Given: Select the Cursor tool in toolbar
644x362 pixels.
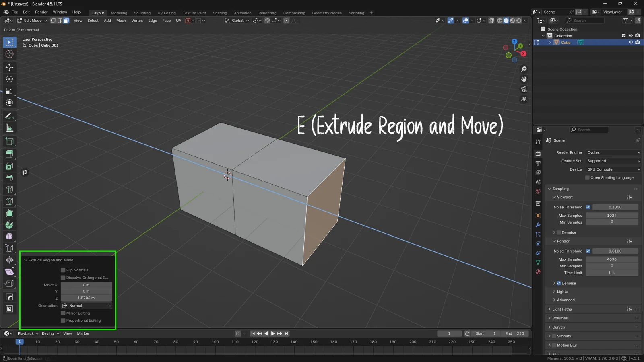Looking at the screenshot, I should 9,54.
